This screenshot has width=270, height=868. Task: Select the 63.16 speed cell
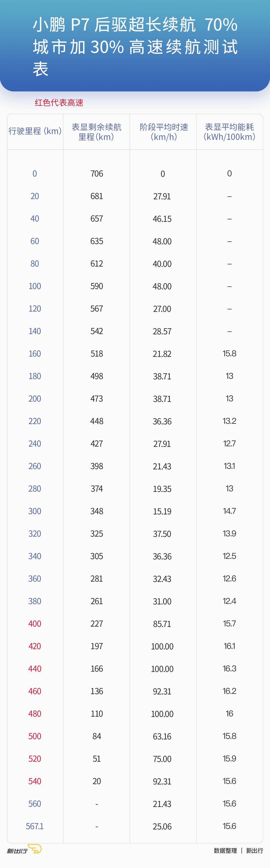click(162, 736)
